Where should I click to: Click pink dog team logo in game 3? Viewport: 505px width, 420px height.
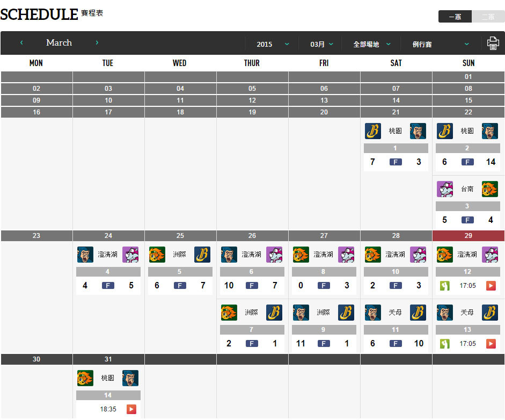[445, 189]
